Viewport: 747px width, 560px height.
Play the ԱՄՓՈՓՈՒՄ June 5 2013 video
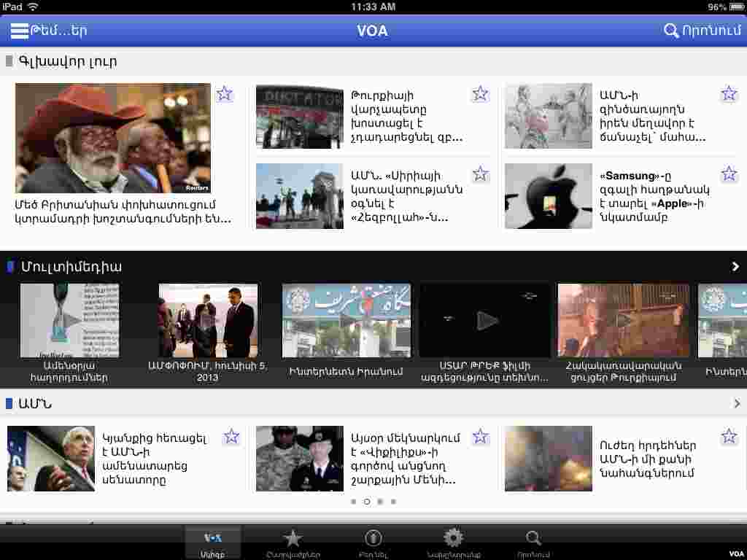(x=208, y=320)
